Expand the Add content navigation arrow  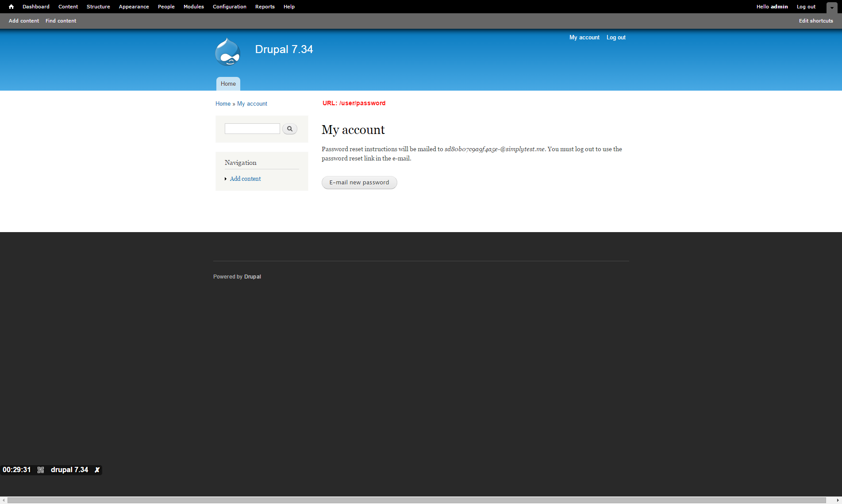click(226, 179)
